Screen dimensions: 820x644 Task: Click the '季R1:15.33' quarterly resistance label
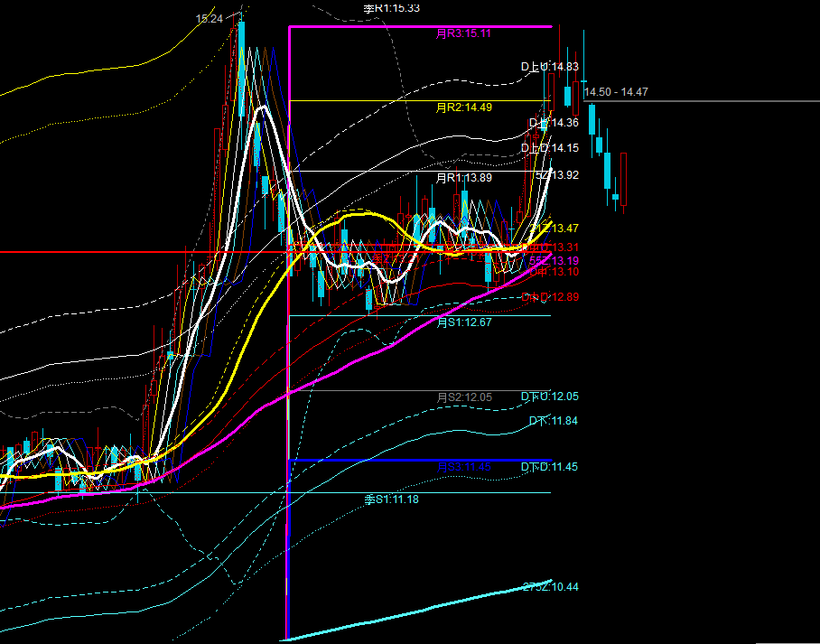click(392, 8)
